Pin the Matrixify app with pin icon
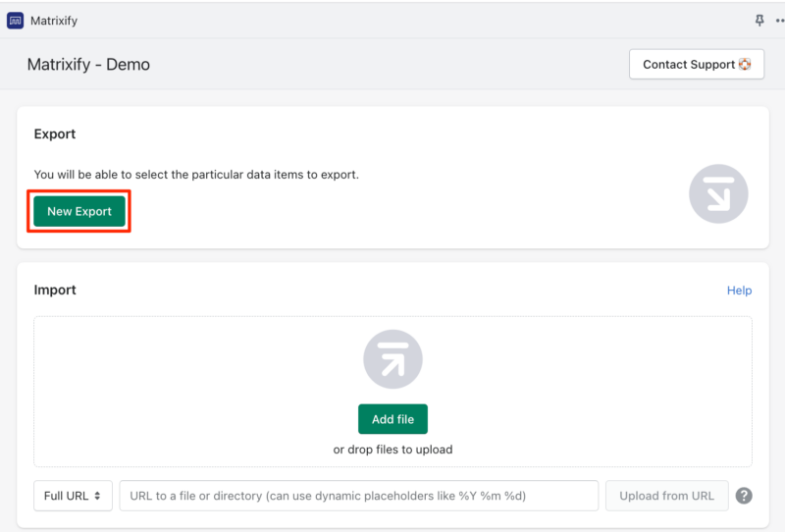This screenshot has width=785, height=532. coord(759,20)
